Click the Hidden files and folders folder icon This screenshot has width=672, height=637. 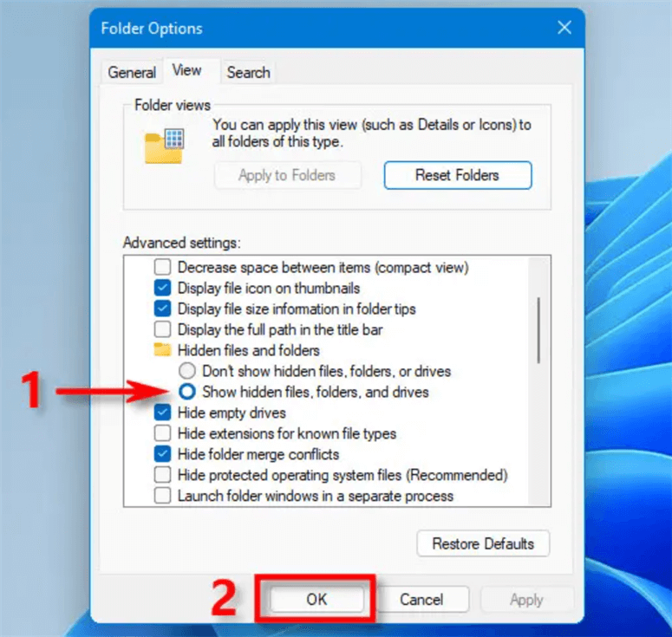click(162, 349)
